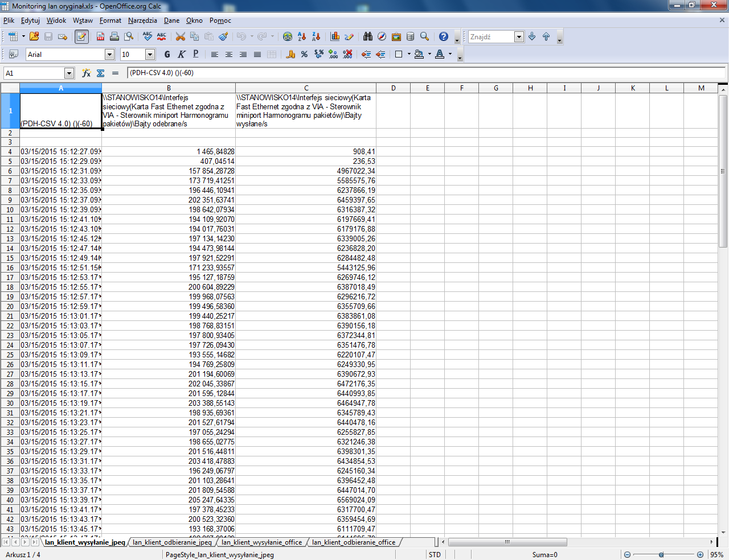Apply the percent number format

(x=304, y=55)
